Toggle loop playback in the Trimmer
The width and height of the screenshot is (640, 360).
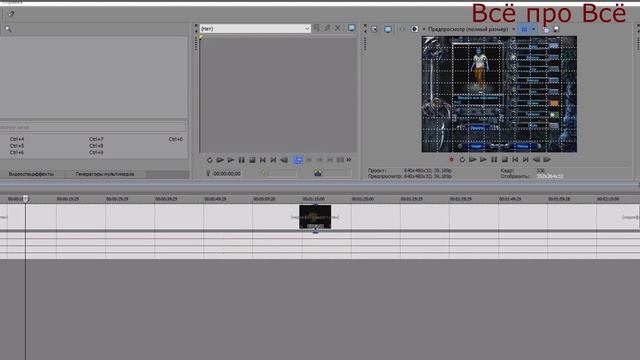point(209,160)
